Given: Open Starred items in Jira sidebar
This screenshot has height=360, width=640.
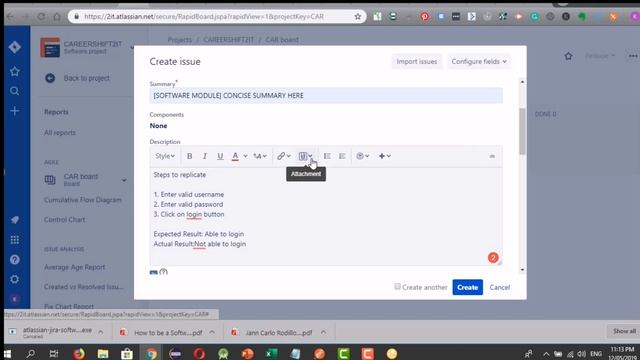Looking at the screenshot, I should tap(15, 72).
